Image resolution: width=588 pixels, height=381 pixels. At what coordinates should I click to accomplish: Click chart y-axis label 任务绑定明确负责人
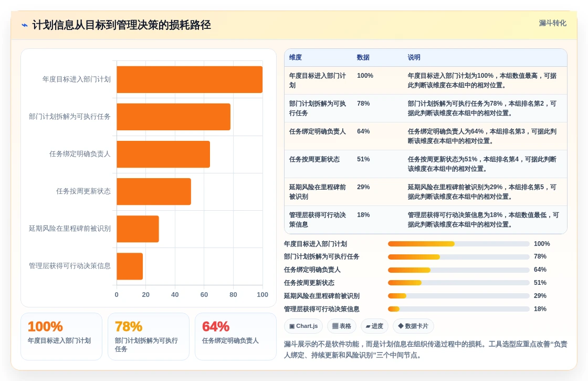click(80, 154)
